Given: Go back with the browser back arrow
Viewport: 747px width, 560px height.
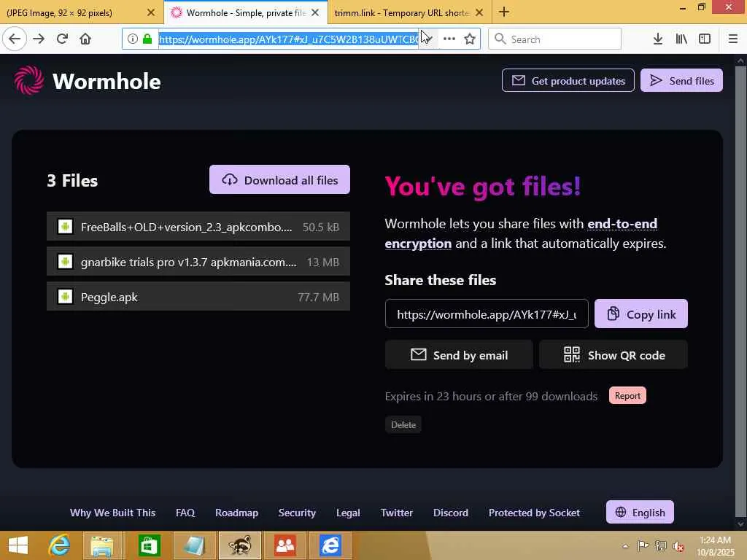Looking at the screenshot, I should tap(15, 39).
